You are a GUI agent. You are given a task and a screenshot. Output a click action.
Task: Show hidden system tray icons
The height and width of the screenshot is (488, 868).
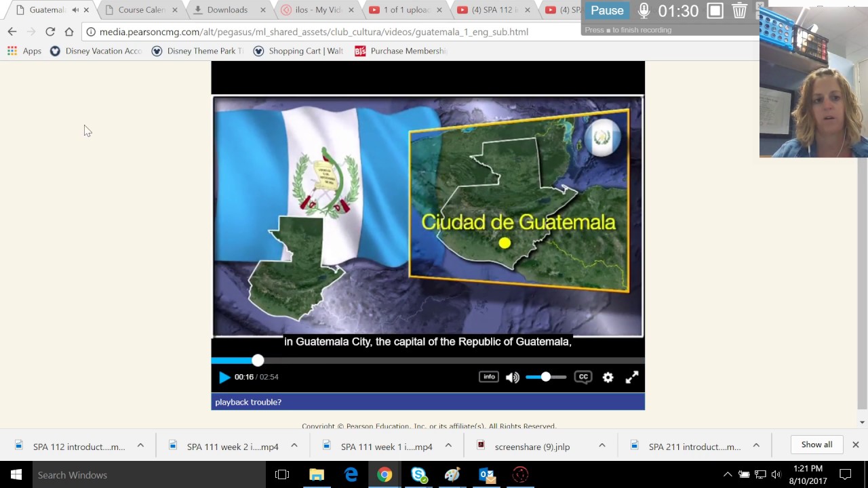(728, 474)
